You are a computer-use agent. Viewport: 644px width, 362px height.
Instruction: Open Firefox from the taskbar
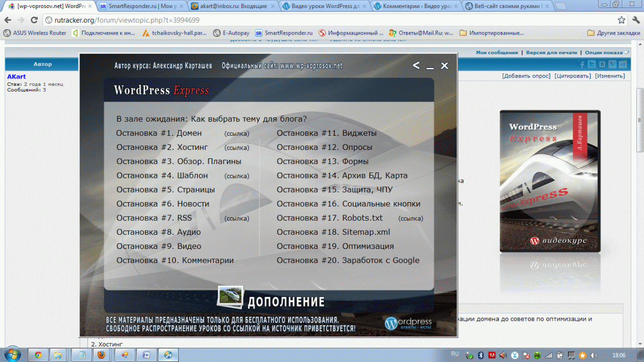tap(101, 355)
